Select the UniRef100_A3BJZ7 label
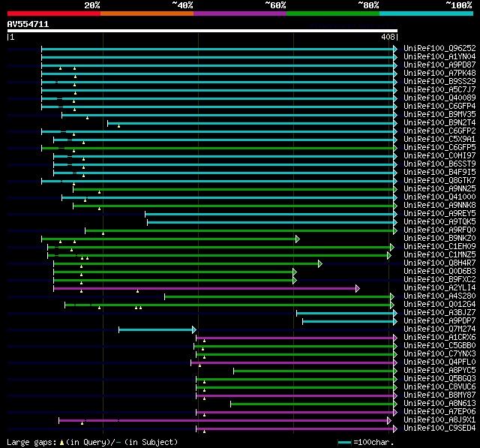This screenshot has height=448, width=480. coord(439,313)
